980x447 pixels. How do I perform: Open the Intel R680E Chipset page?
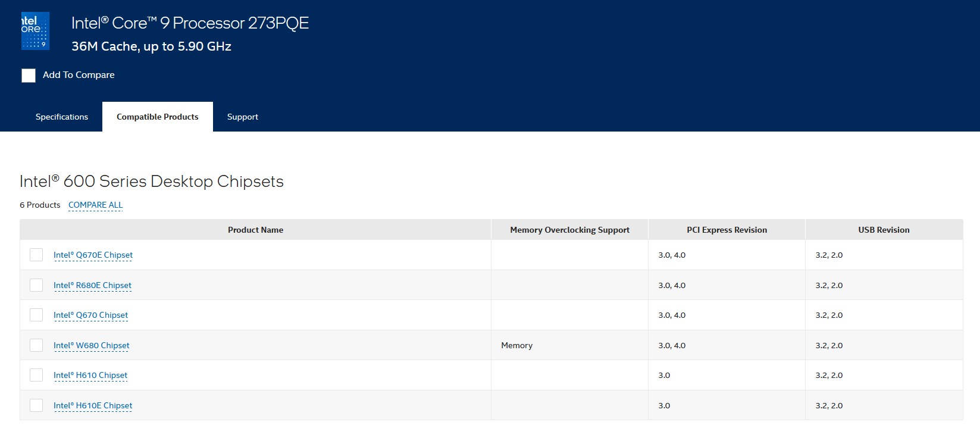(x=92, y=285)
